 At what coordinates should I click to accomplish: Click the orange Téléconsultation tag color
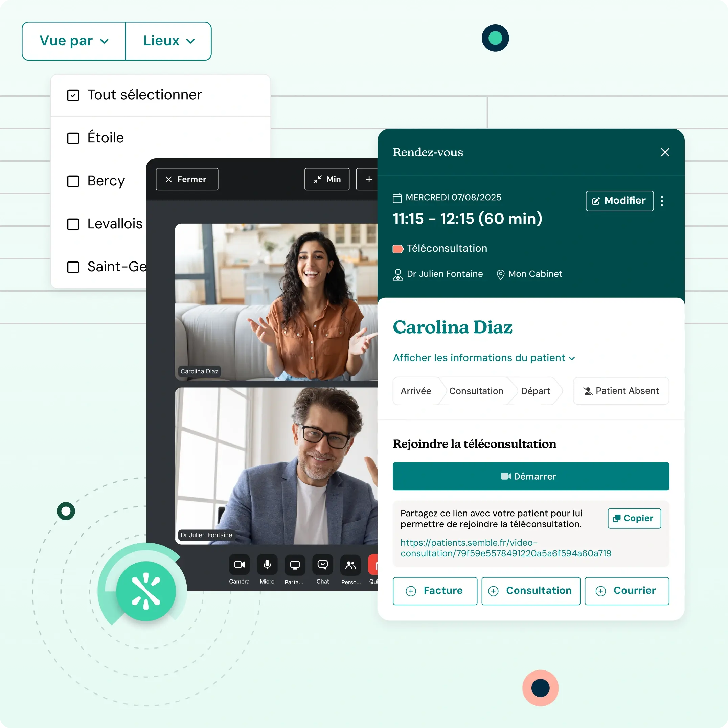coord(397,249)
